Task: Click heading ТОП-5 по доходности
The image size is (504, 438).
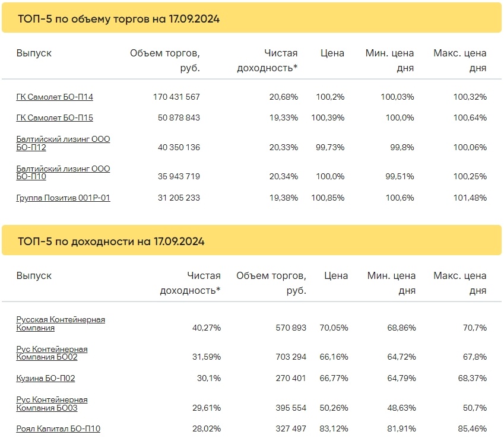Action: [x=111, y=242]
